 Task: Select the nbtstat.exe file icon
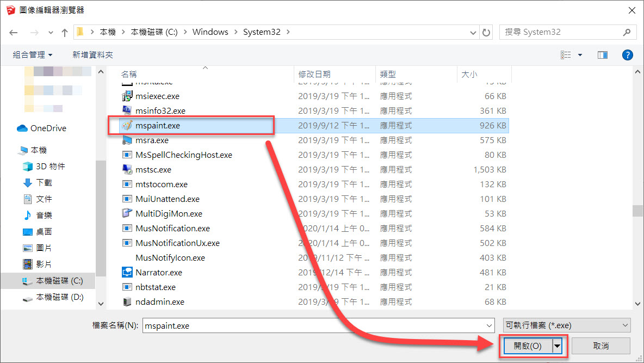pos(127,287)
